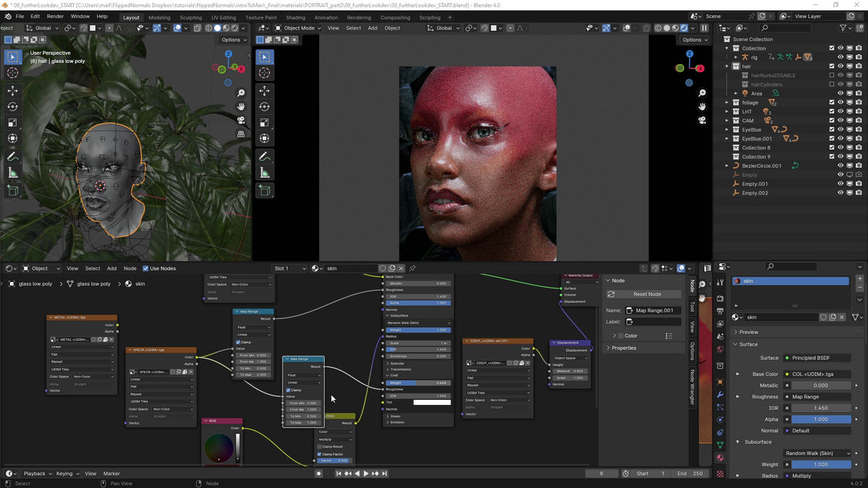Select the Transform tool in left viewport

(x=12, y=138)
